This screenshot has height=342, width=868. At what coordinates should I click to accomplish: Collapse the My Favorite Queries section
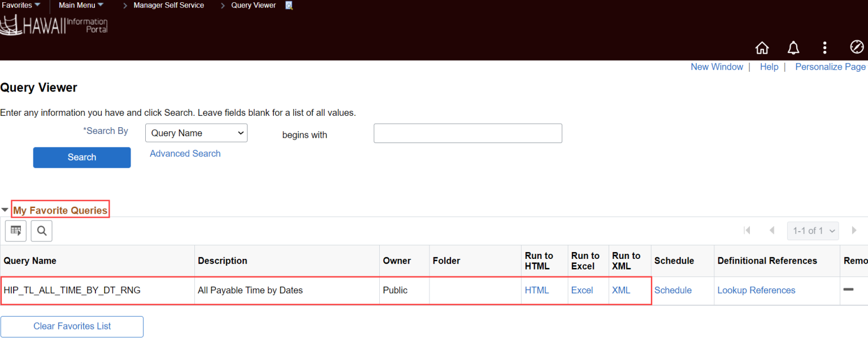[x=5, y=209]
